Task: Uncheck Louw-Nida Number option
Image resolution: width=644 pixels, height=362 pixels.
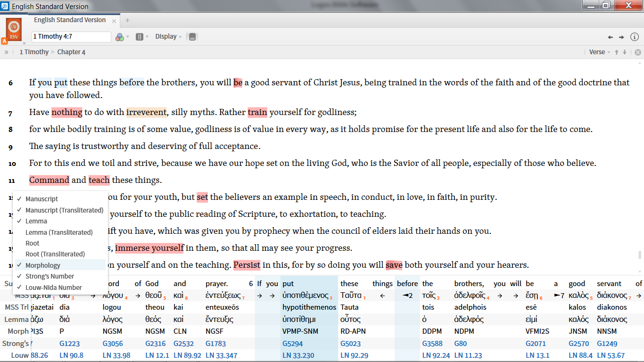Action: (x=55, y=288)
